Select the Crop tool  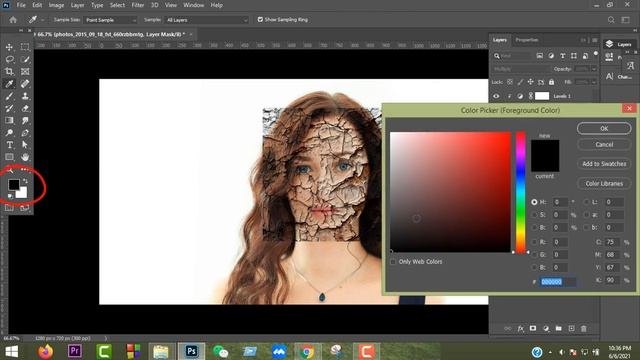click(x=9, y=71)
